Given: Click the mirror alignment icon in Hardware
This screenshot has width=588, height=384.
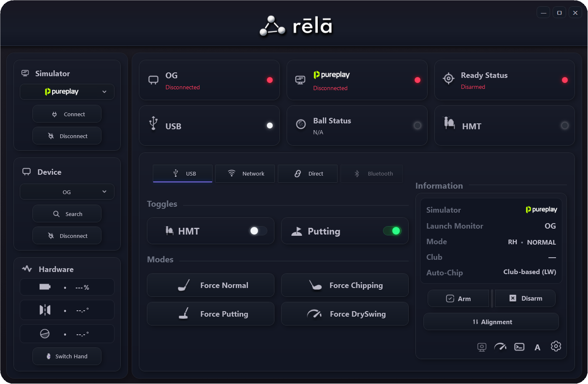Looking at the screenshot, I should [45, 310].
